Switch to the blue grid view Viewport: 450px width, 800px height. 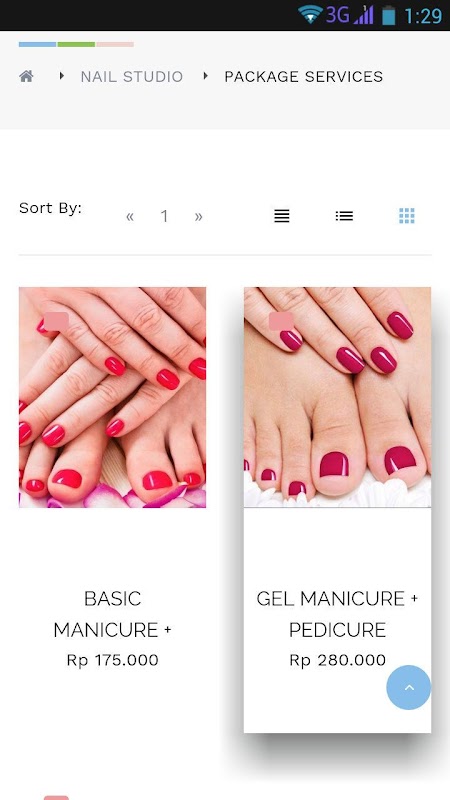click(407, 216)
